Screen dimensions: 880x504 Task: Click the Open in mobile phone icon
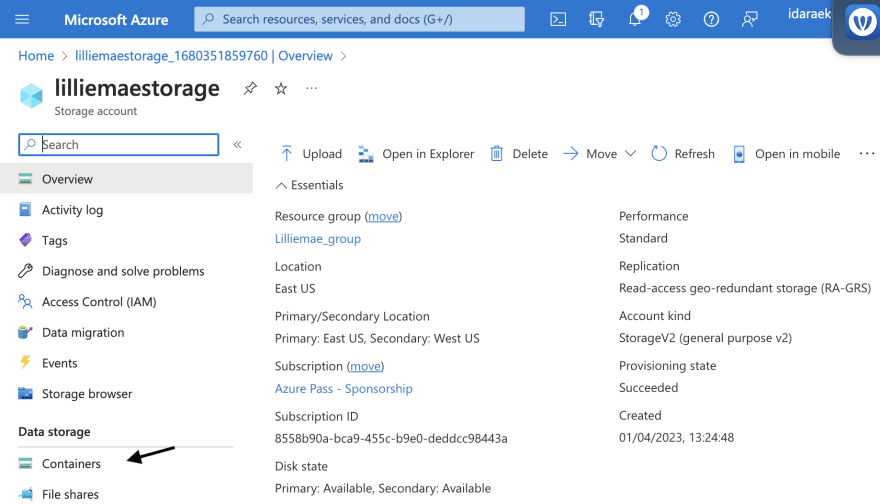(739, 154)
